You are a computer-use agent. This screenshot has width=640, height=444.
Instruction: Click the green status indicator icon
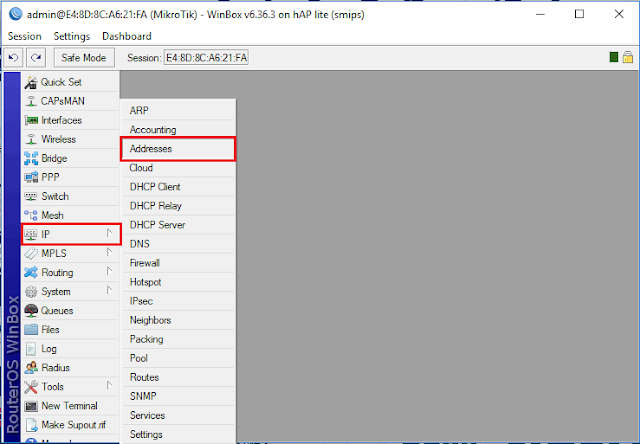613,57
